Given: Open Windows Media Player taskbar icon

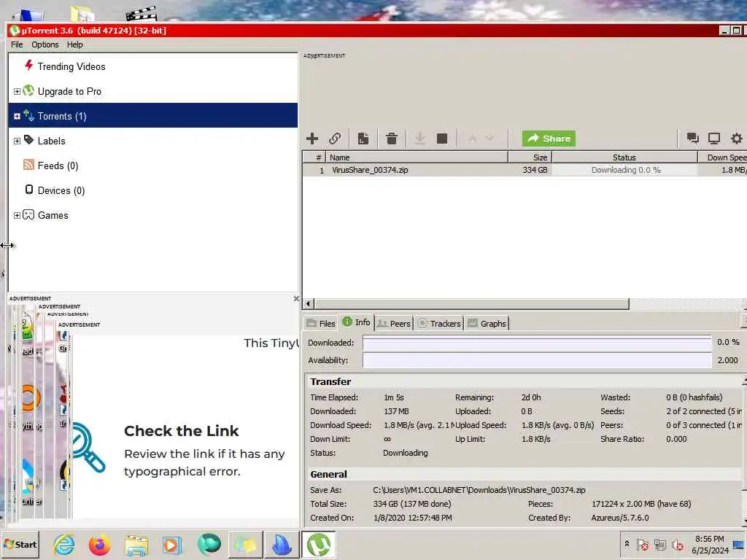Looking at the screenshot, I should pyautogui.click(x=172, y=544).
